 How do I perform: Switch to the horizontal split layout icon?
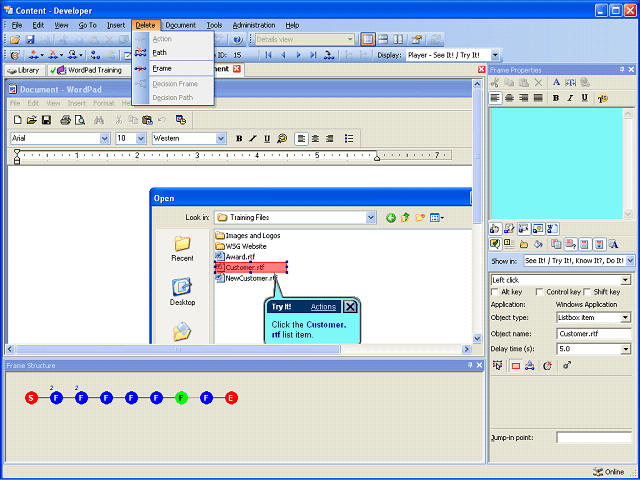pos(383,40)
